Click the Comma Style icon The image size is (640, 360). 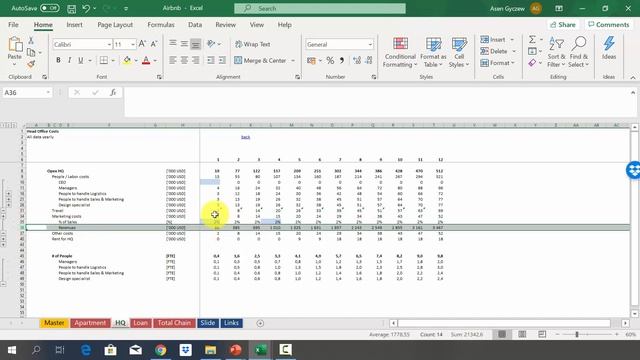click(342, 61)
